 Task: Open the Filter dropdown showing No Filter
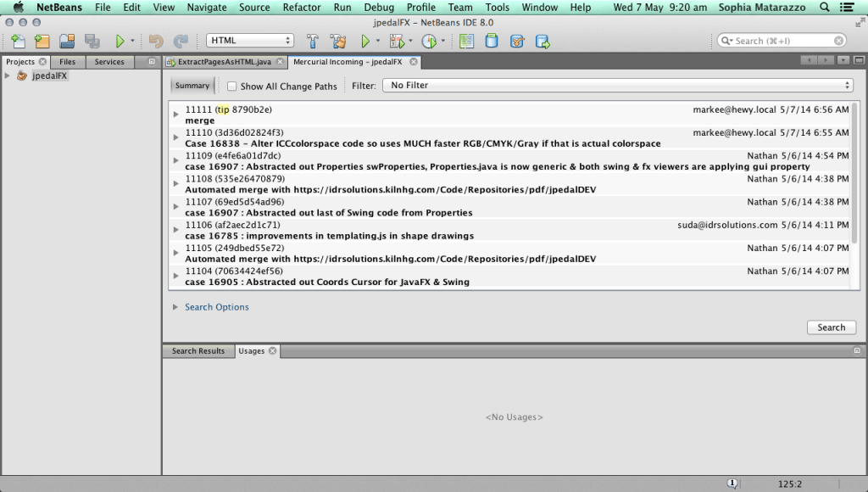[617, 86]
